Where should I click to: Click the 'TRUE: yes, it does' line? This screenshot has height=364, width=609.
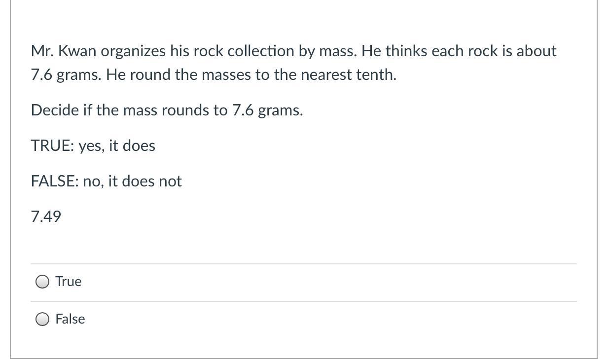[93, 146]
